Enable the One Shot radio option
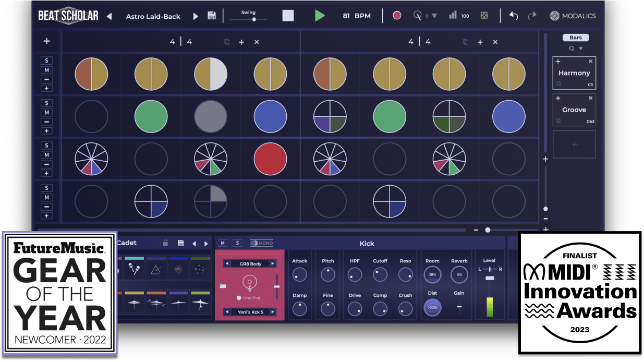 [239, 298]
